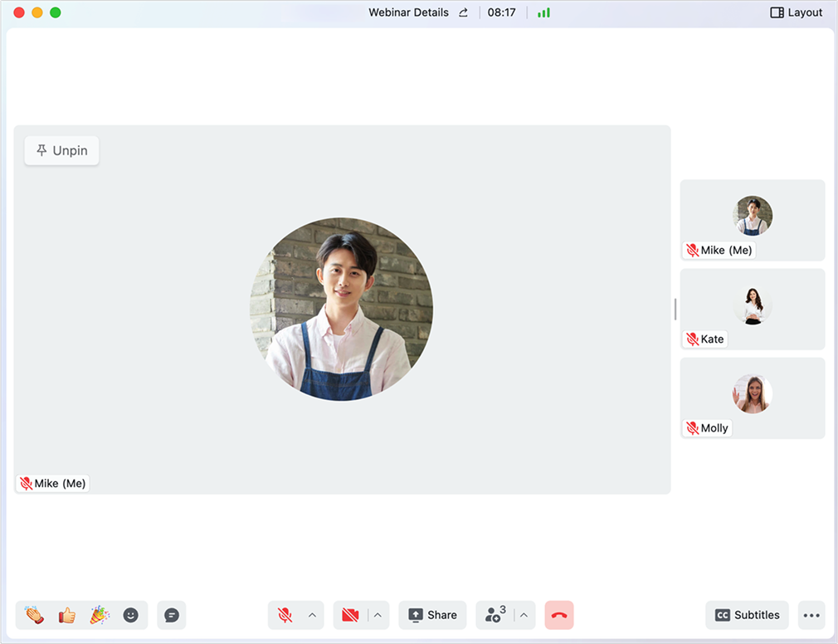Image resolution: width=838 pixels, height=644 pixels.
Task: Select Molly's video thumbnail
Action: click(753, 398)
